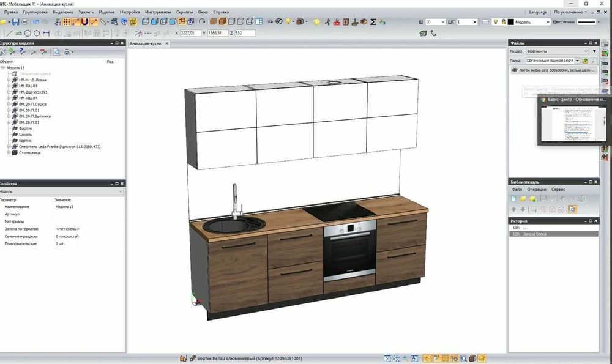
Task: Click the eye visibility icon in structure panel
Action: [x=67, y=52]
